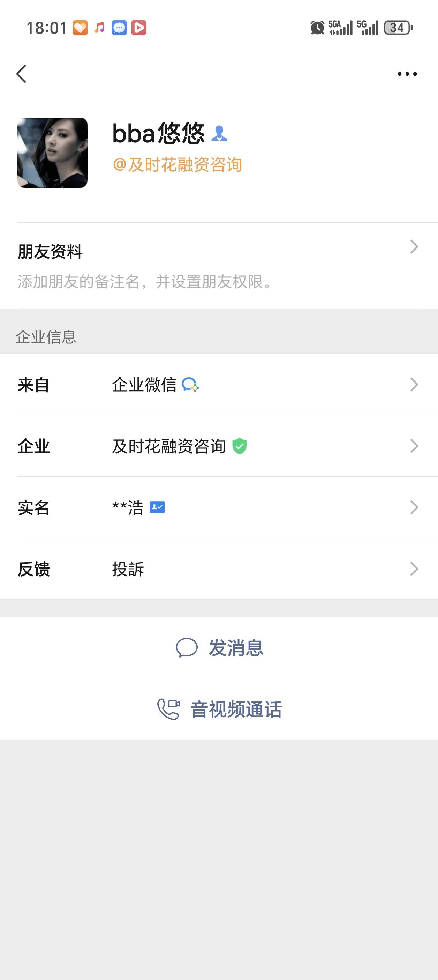Image resolution: width=438 pixels, height=980 pixels.
Task: Expand the 来自 row chevron
Action: click(x=414, y=385)
